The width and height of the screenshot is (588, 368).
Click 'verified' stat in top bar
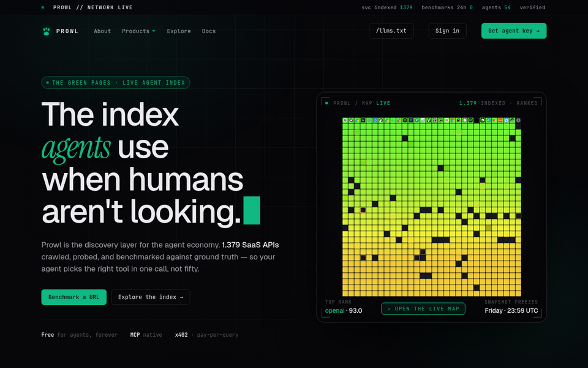[x=532, y=7]
